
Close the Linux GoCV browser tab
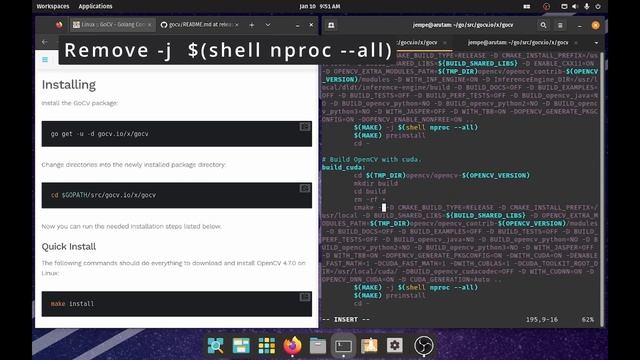(149, 25)
